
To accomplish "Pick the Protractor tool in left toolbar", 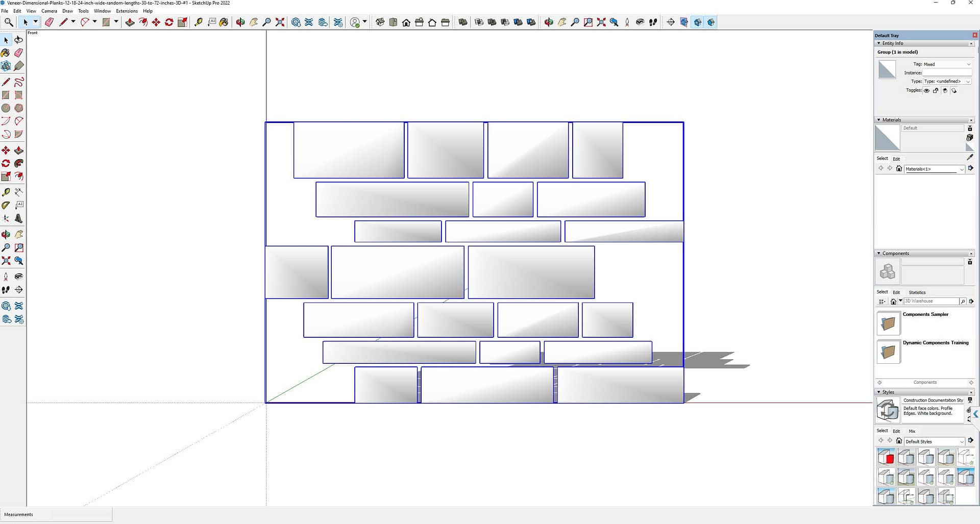I will (x=6, y=205).
